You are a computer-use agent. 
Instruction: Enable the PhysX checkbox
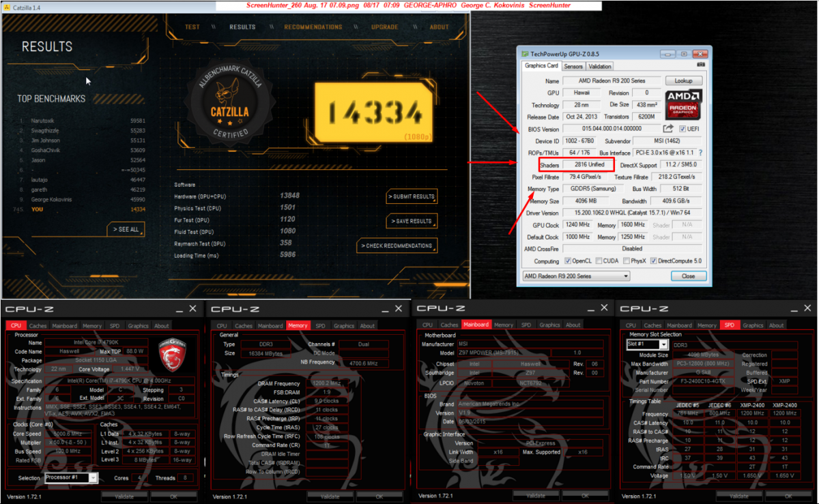point(627,261)
